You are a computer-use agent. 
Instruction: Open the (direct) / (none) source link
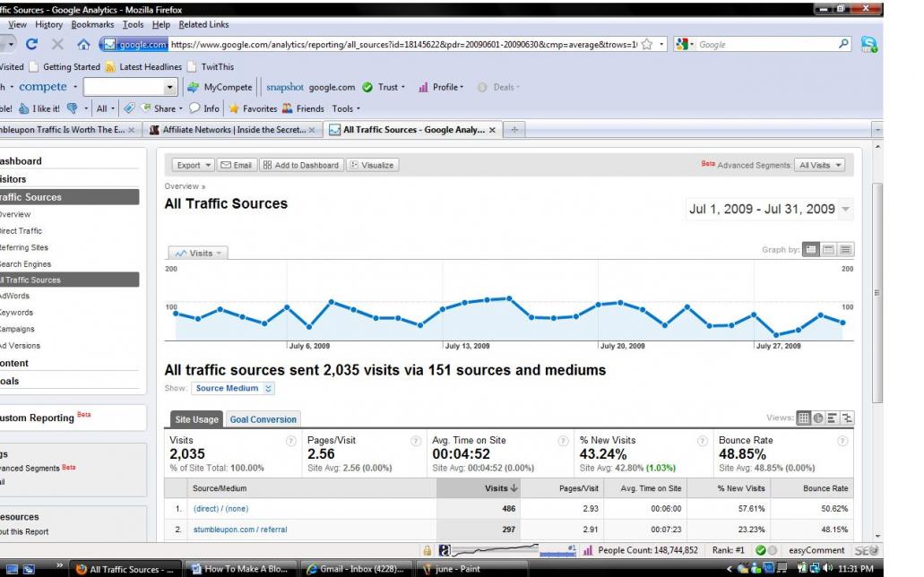(x=221, y=509)
